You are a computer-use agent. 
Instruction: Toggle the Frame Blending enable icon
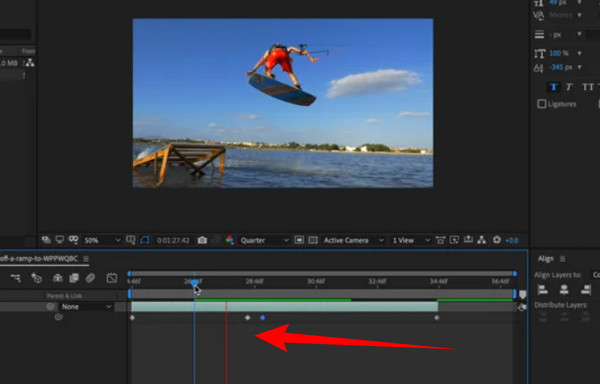pyautogui.click(x=74, y=278)
